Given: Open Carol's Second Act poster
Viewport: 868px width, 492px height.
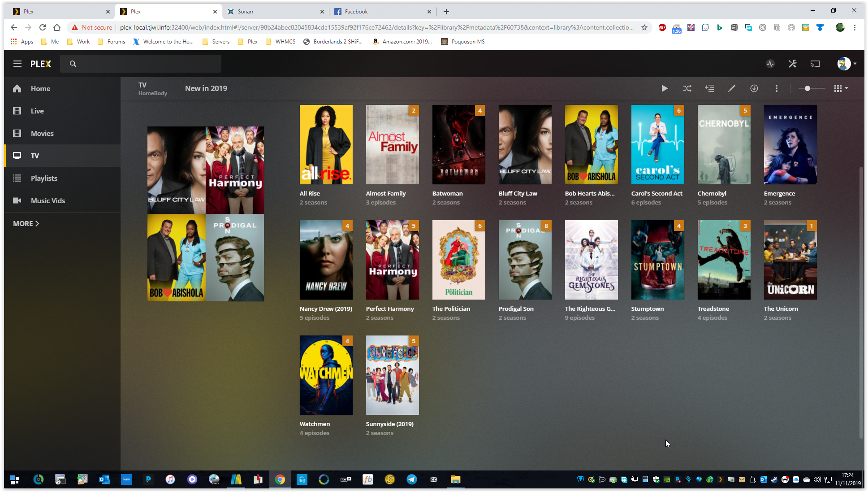Looking at the screenshot, I should point(658,144).
